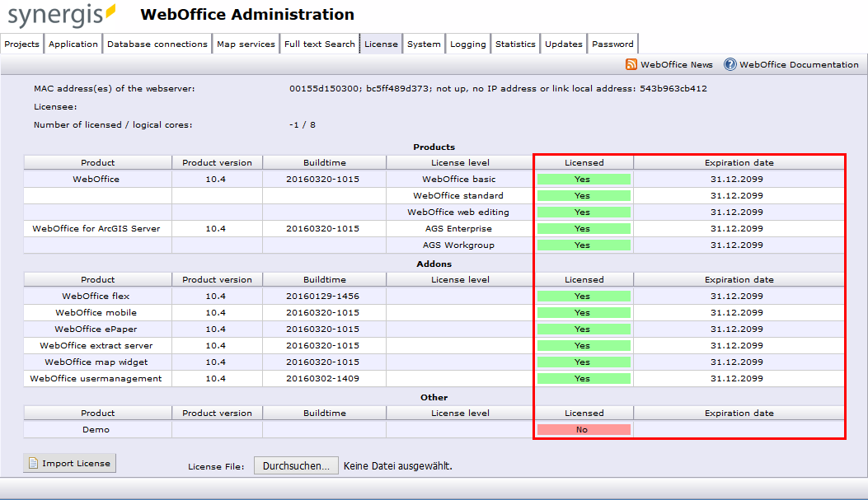This screenshot has height=500, width=868.
Task: Open the Logging tab
Action: (x=467, y=43)
